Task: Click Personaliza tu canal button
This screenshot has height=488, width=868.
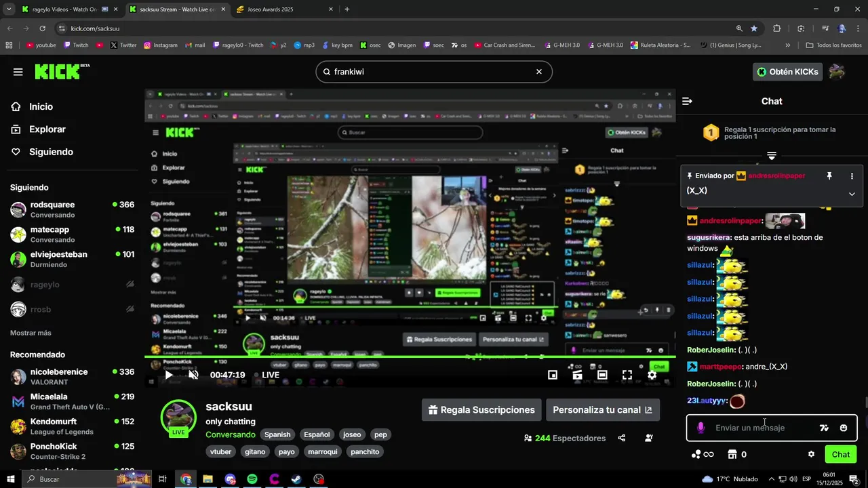Action: point(603,410)
